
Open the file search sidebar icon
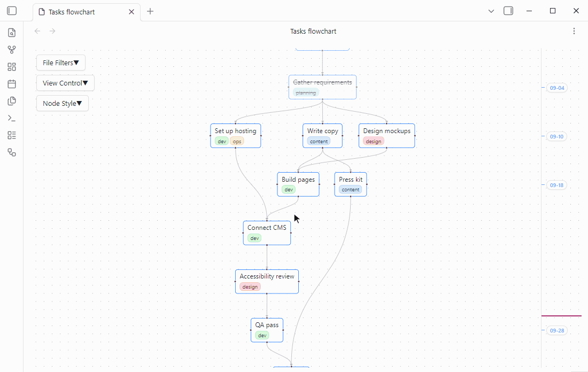(x=12, y=33)
